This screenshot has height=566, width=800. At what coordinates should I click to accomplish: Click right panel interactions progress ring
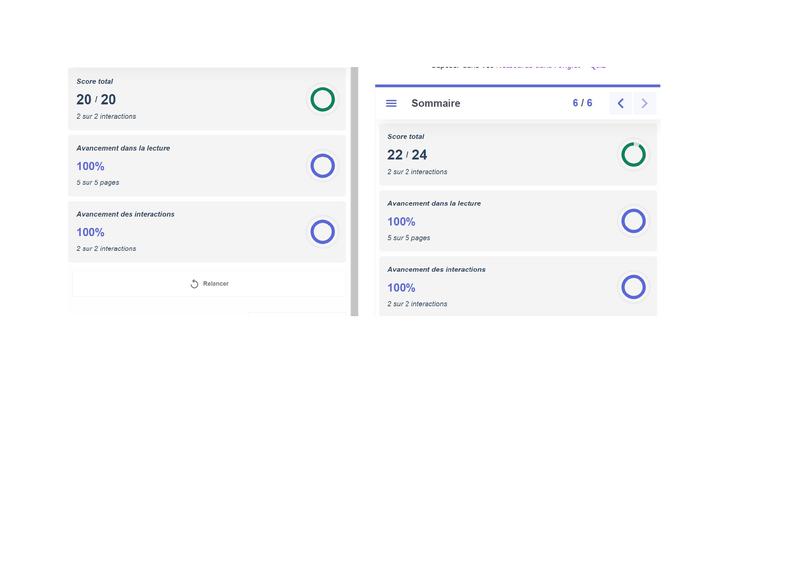point(633,287)
